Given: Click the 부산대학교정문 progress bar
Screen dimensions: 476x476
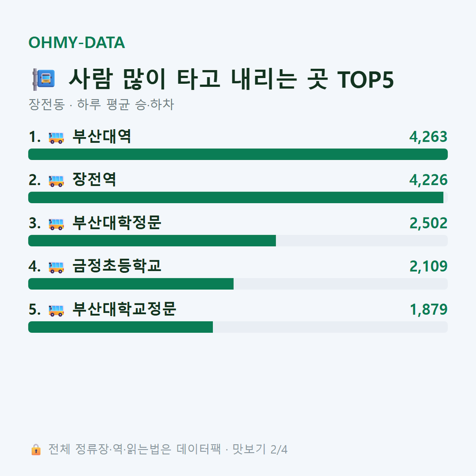Looking at the screenshot, I should tap(238, 327).
